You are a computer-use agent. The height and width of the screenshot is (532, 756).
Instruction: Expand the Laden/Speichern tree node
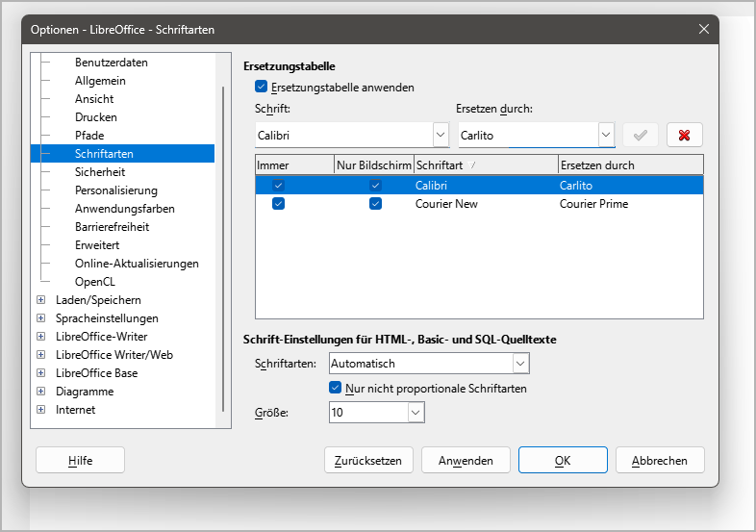41,299
